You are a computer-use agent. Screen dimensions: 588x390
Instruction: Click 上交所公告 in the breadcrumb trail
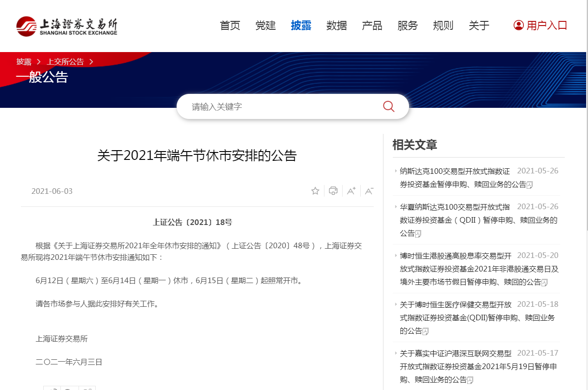pos(65,61)
